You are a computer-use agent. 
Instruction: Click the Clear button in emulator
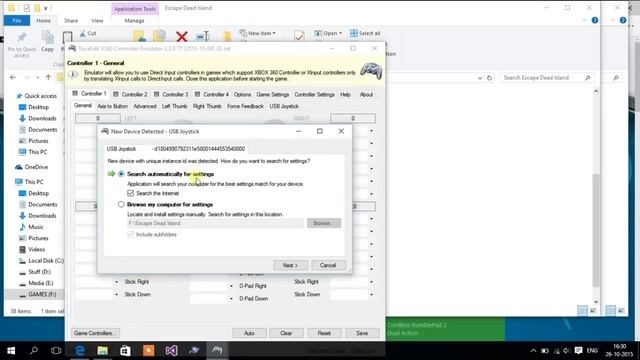286,333
